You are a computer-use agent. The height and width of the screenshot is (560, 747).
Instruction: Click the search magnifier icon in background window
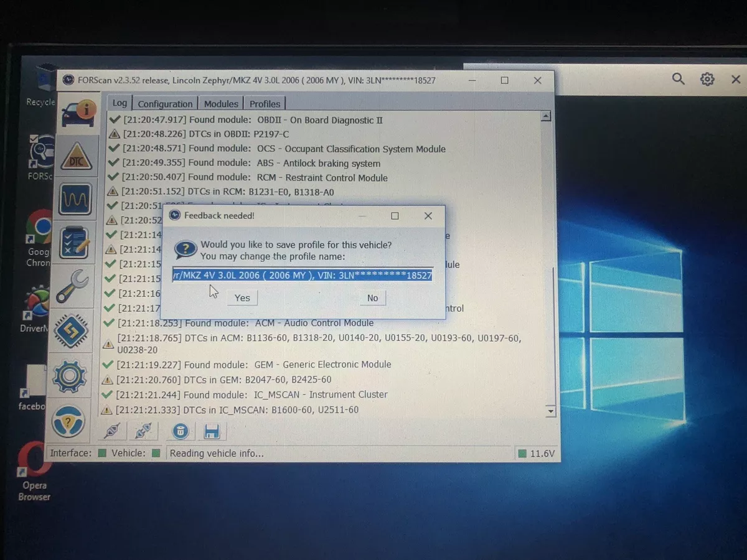click(678, 79)
